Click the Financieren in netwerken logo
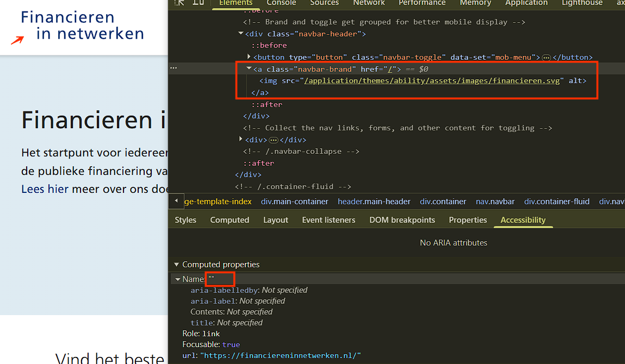The width and height of the screenshot is (625, 364). [x=82, y=26]
